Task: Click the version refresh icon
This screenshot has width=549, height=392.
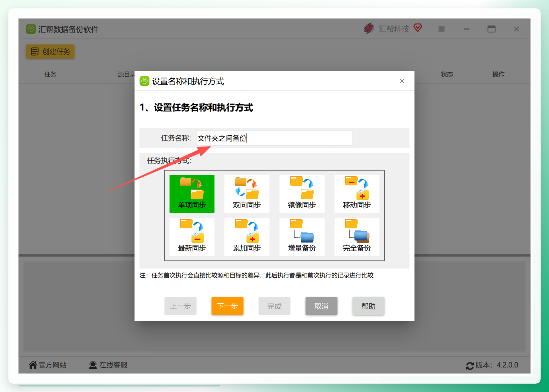Action: pyautogui.click(x=470, y=366)
